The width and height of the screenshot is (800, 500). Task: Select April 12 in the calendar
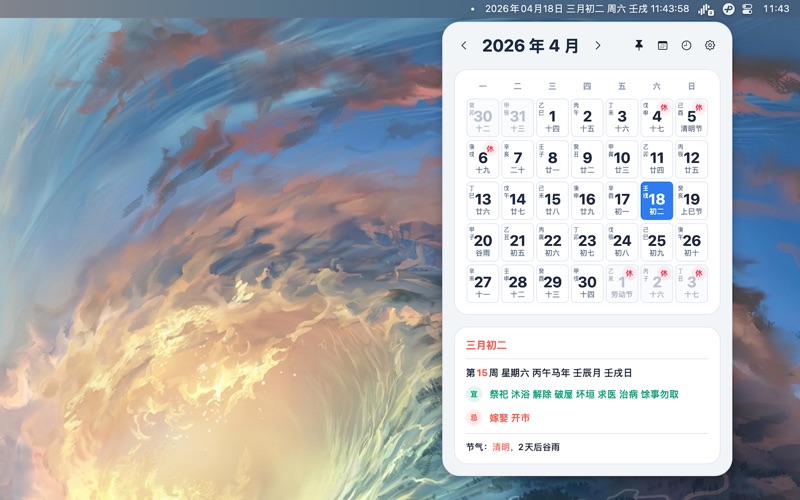pos(691,159)
